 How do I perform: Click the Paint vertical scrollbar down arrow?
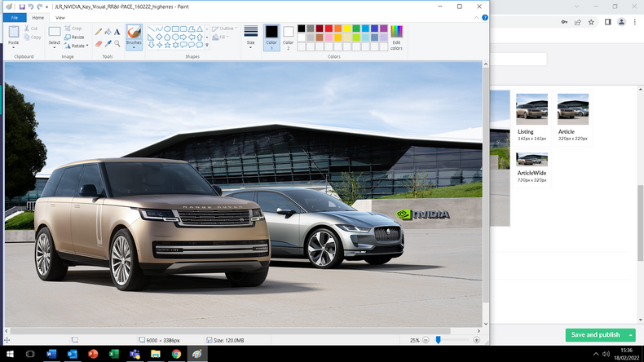click(x=486, y=324)
